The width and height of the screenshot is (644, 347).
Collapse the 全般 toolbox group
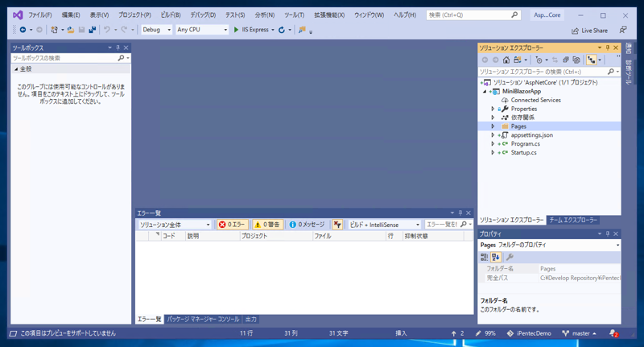point(16,69)
